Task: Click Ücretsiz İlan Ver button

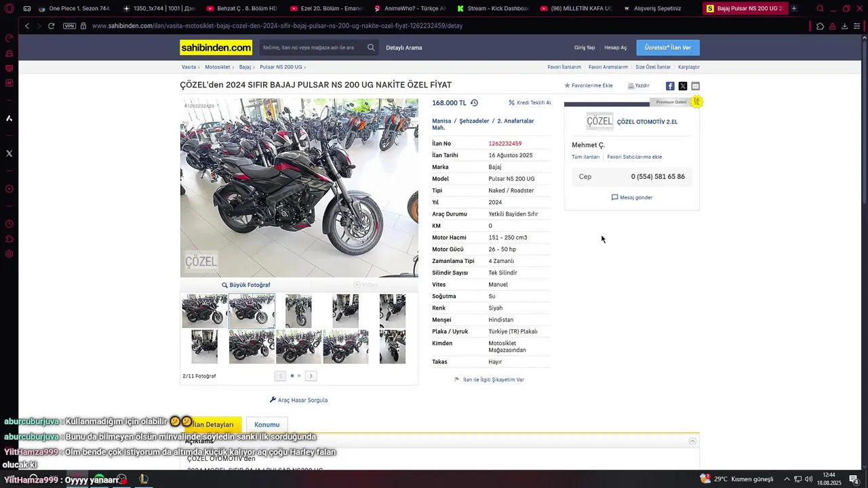Action: pos(668,47)
